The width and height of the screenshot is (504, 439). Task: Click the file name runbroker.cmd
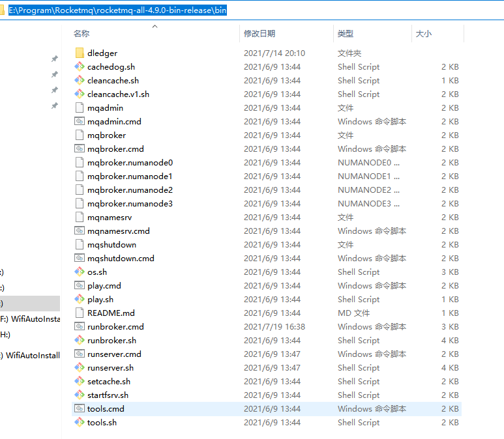coord(115,326)
